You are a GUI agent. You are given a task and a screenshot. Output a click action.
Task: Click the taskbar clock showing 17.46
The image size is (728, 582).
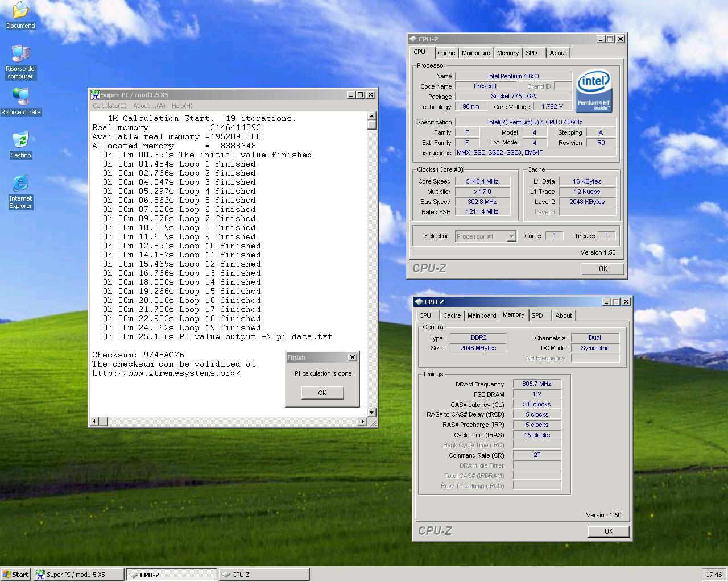714,575
